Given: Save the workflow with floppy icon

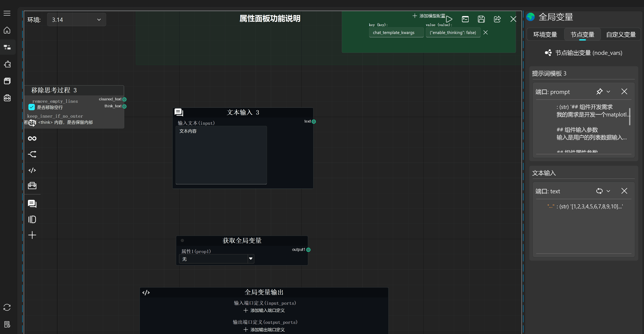Looking at the screenshot, I should [481, 19].
